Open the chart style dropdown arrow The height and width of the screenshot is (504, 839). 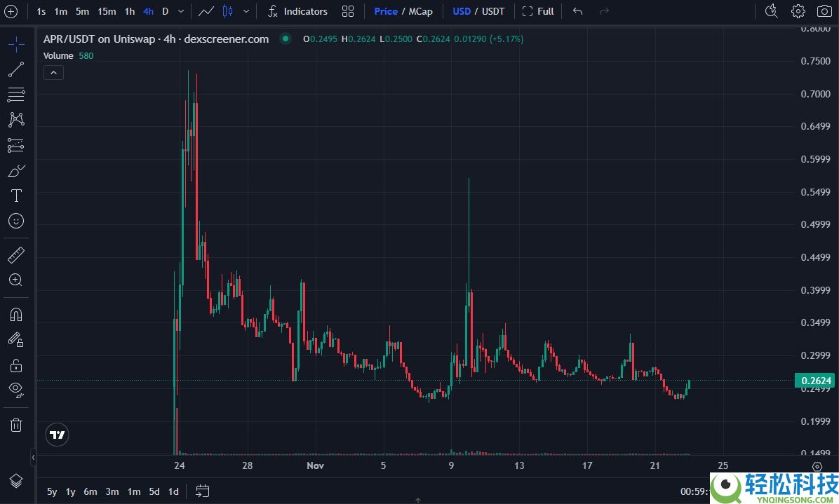[246, 11]
